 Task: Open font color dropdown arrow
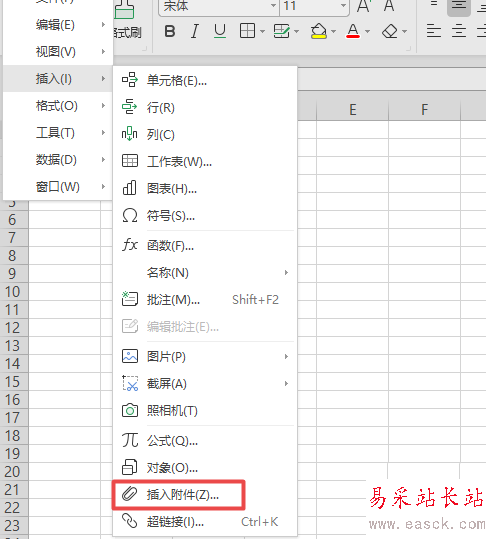click(x=367, y=32)
